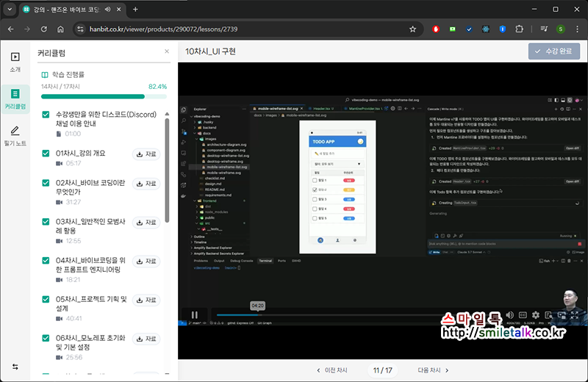588x382 pixels.
Task: Close the 커리큘럼 panel
Action: 167,51
